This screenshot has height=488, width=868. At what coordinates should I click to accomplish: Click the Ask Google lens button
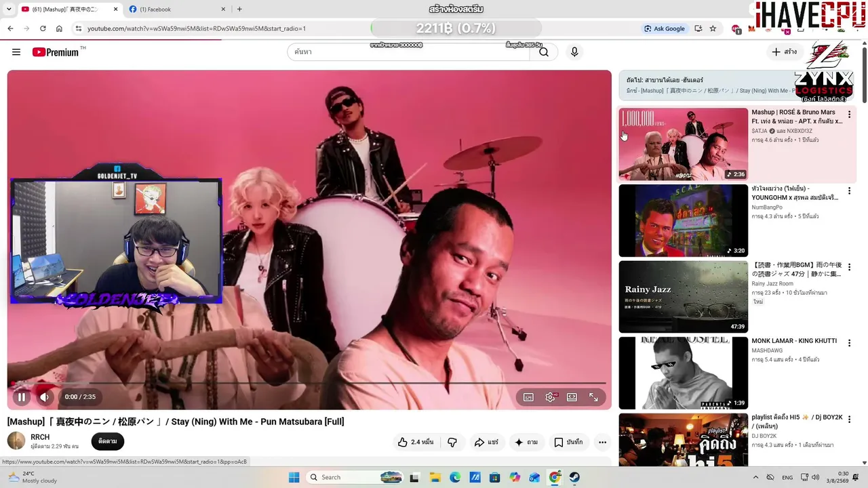tap(665, 28)
